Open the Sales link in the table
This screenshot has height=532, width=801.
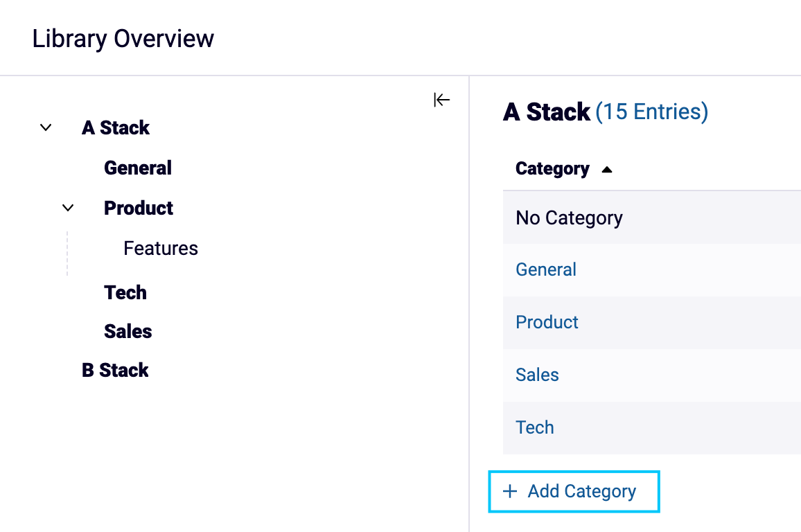[x=537, y=375]
